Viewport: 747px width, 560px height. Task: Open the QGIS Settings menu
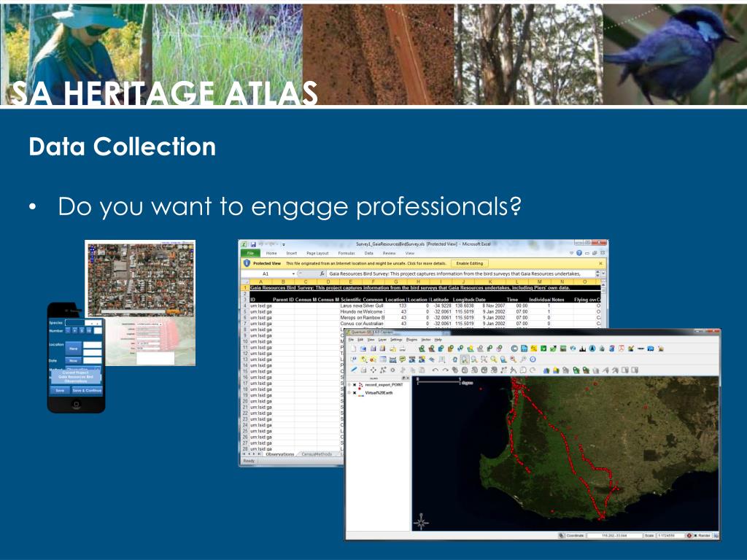(396, 340)
